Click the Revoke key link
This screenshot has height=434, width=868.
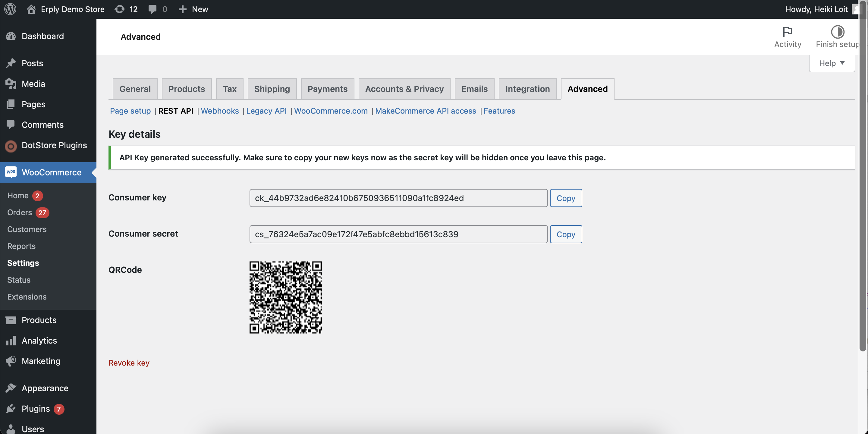[x=129, y=363]
